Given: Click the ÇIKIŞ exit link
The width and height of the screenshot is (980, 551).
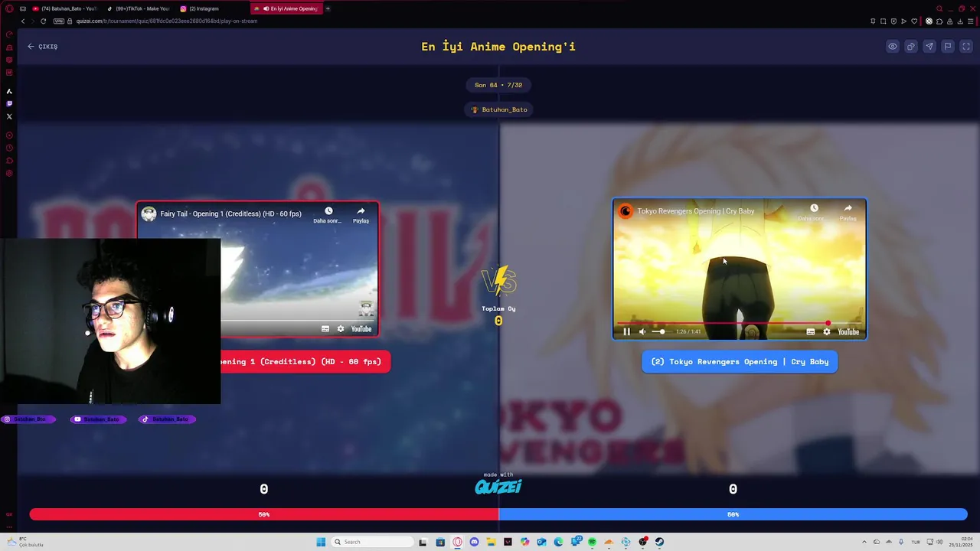Looking at the screenshot, I should 43,47.
